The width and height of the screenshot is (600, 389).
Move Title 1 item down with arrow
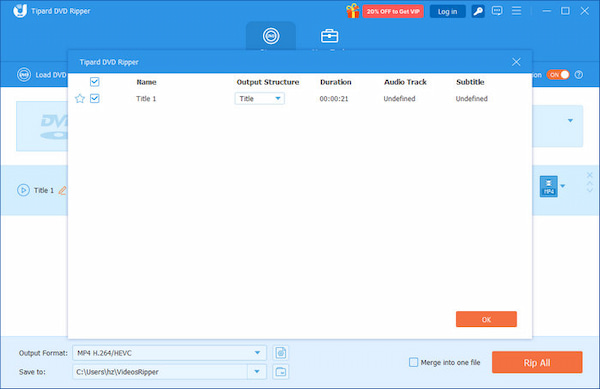[x=590, y=190]
